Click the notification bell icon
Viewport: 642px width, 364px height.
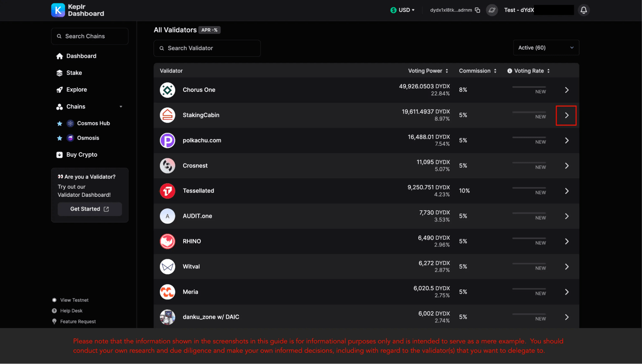tap(584, 10)
